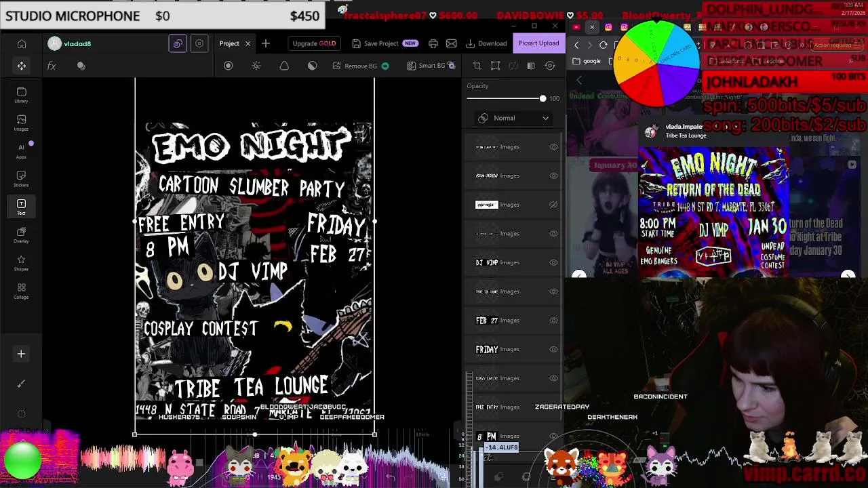868x488 pixels.
Task: Open the Library panel in sidebar
Action: pos(21,95)
